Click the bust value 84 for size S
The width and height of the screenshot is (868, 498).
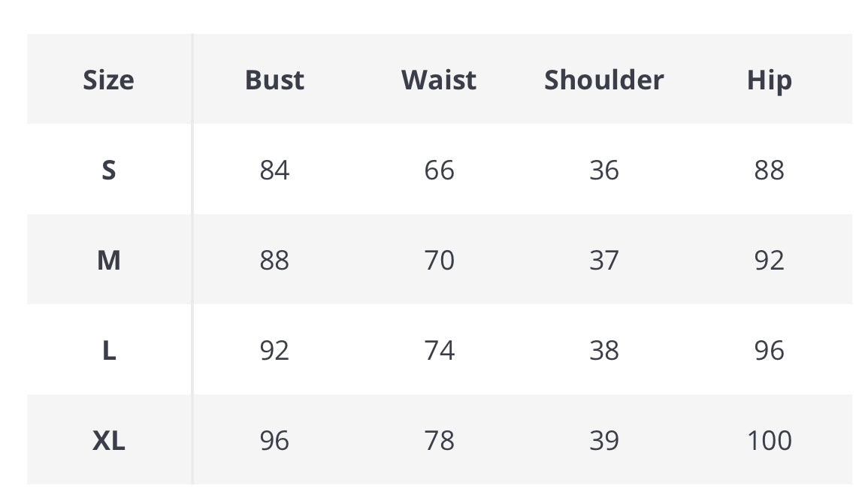point(274,171)
